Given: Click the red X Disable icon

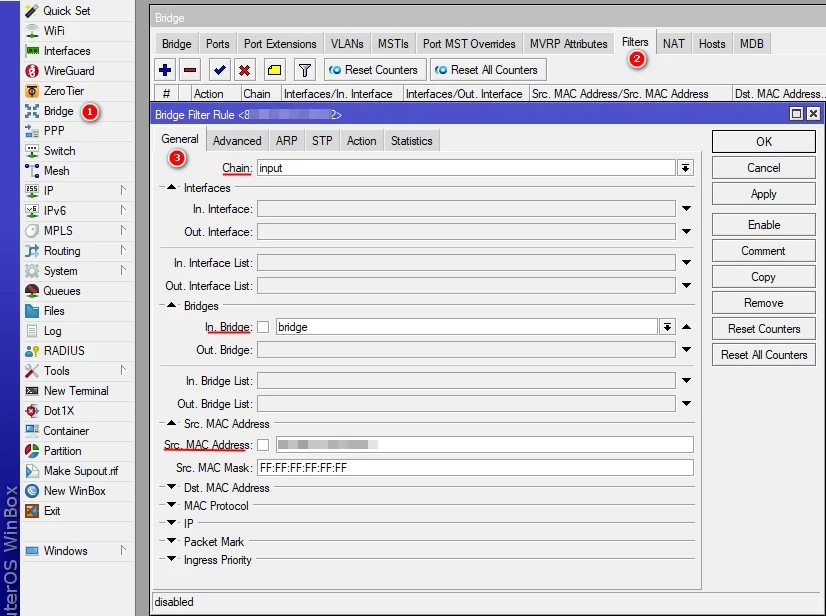Looking at the screenshot, I should coord(244,70).
